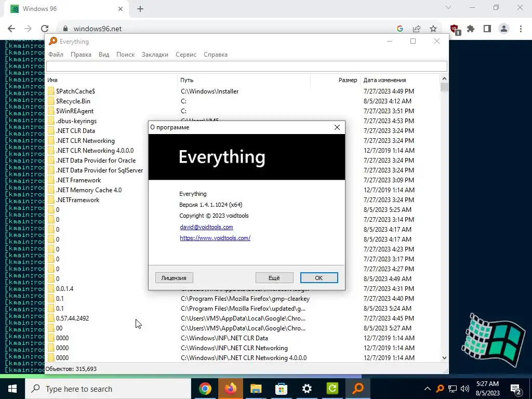The width and height of the screenshot is (532, 399).
Task: Open the browser extensions puzzle icon
Action: point(471,29)
